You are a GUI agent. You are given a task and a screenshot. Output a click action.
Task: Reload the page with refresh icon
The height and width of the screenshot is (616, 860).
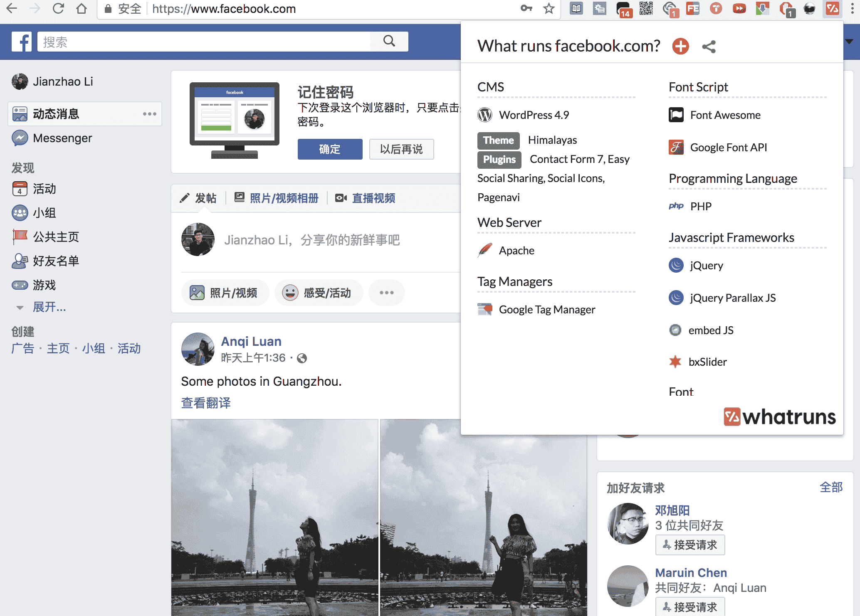[x=58, y=9]
